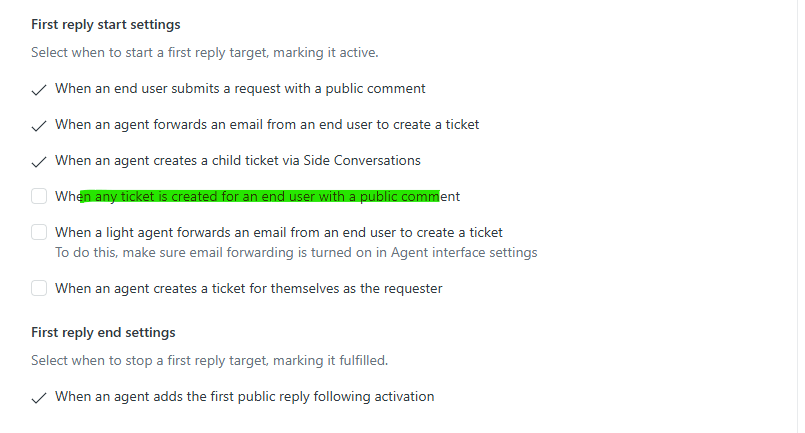
Task: Click the checkmark beside agent forwards an email
Action: [39, 125]
